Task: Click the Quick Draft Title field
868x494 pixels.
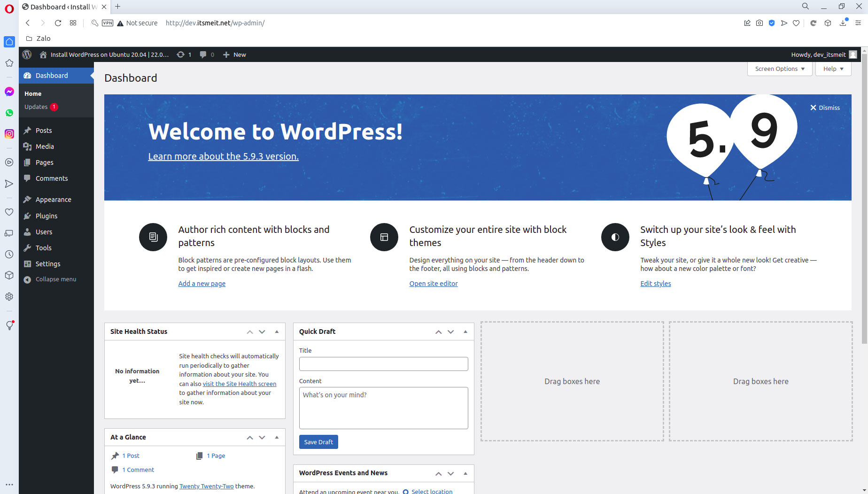Action: pyautogui.click(x=383, y=364)
